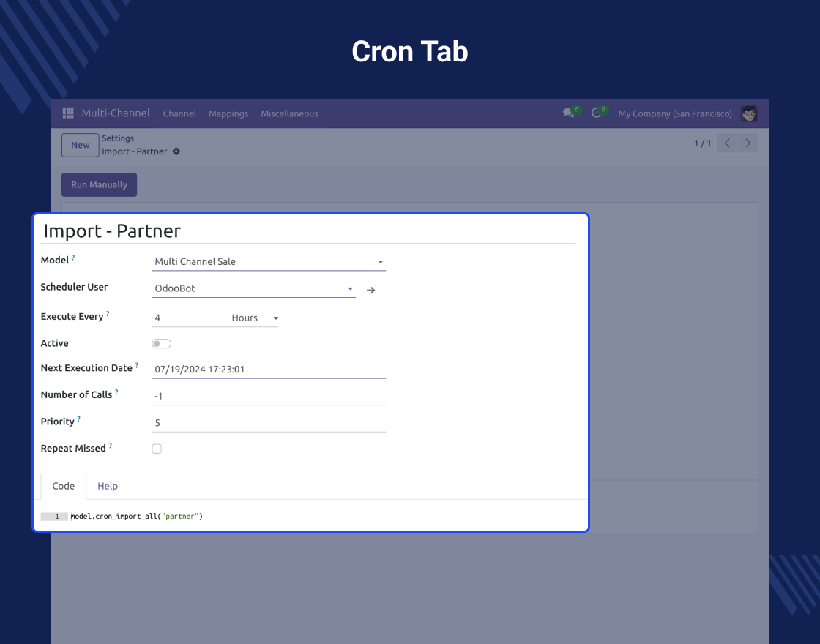The height and width of the screenshot is (644, 820).
Task: Open the gear actions icon beside Import - Partner
Action: click(176, 151)
